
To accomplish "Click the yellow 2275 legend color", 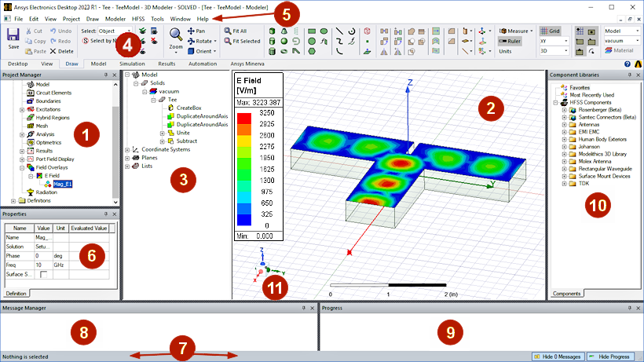I will tap(244, 141).
